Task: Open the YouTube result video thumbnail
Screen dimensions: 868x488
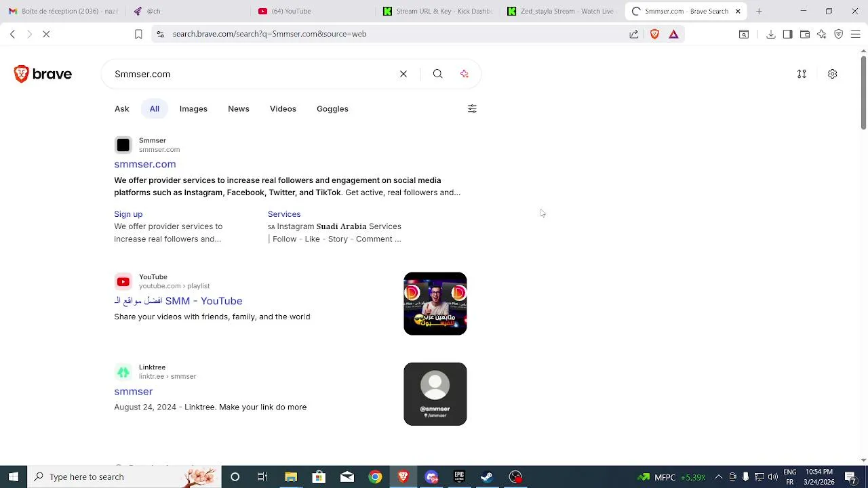Action: click(435, 304)
